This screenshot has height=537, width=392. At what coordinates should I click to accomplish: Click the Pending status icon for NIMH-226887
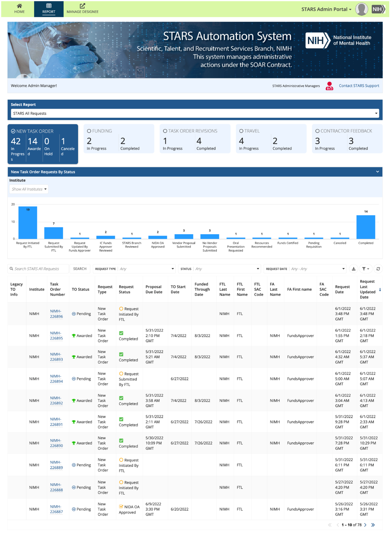[74, 509]
